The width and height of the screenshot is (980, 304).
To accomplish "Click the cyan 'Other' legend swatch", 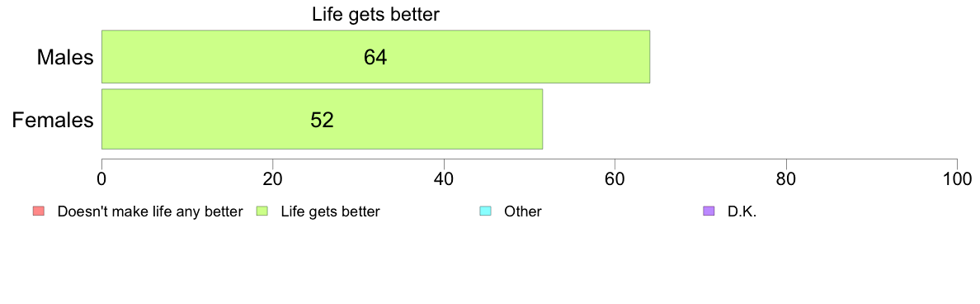I will click(x=484, y=211).
